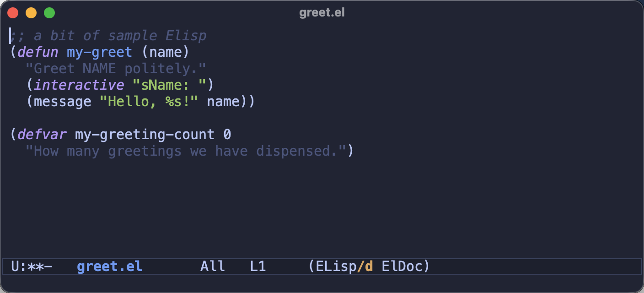Click the All buffer position indicator
The height and width of the screenshot is (293, 644).
213,266
